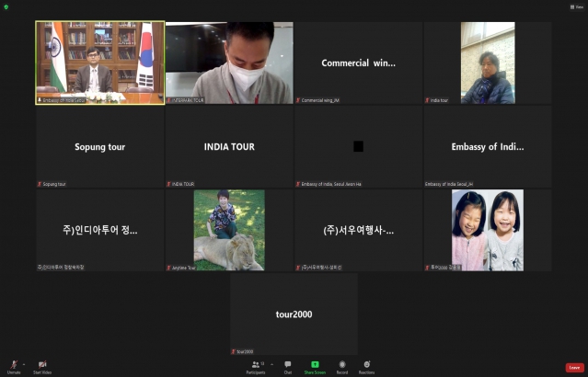Expand the arrow next to Participants

tap(273, 363)
